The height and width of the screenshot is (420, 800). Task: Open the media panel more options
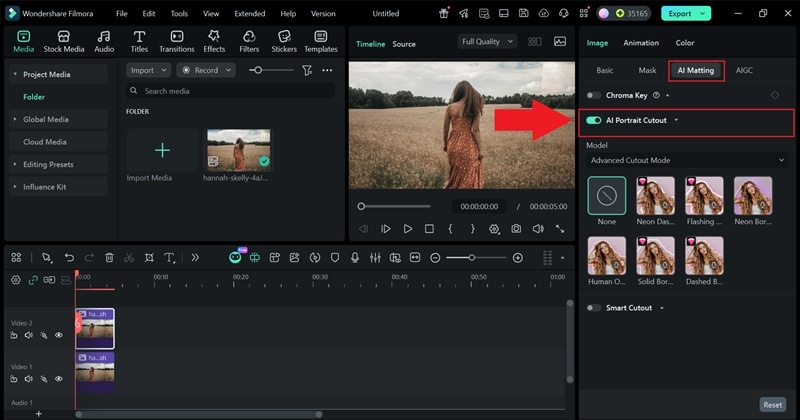[327, 70]
